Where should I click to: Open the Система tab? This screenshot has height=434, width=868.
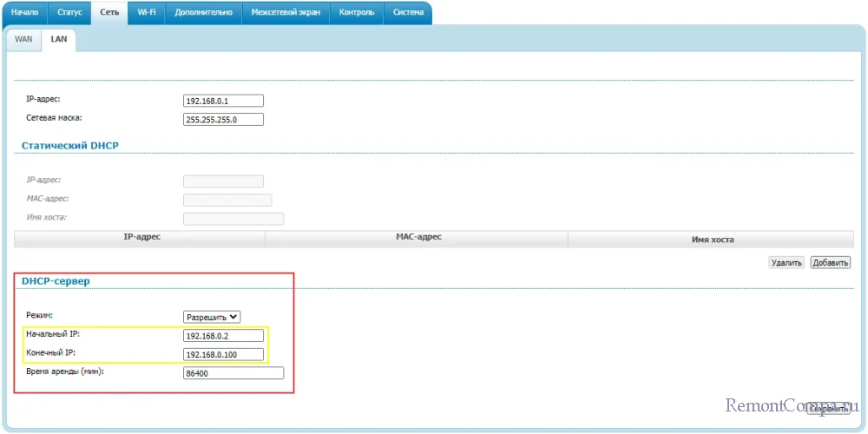tap(408, 13)
